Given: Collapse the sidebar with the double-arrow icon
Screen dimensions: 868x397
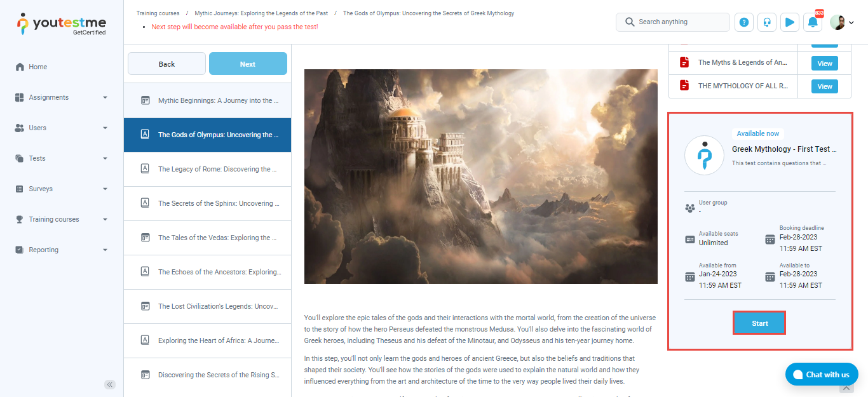Looking at the screenshot, I should [x=110, y=384].
